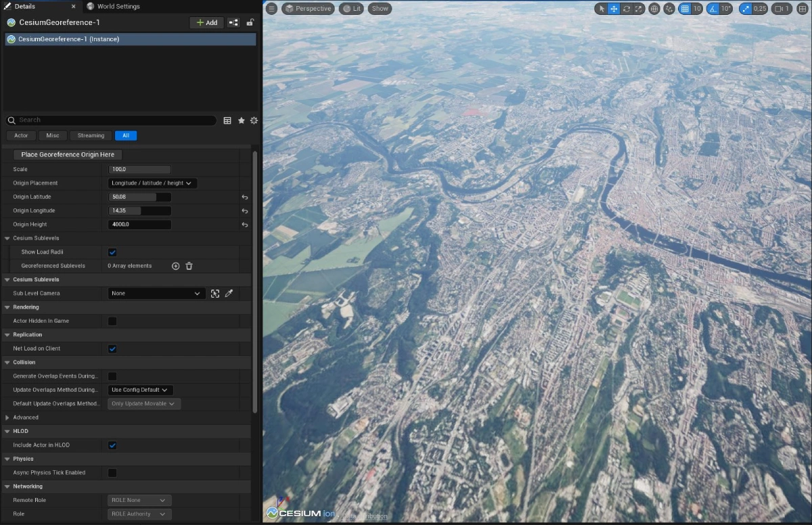Click the Origin Latitude value slider field
812x525 pixels.
tap(139, 197)
